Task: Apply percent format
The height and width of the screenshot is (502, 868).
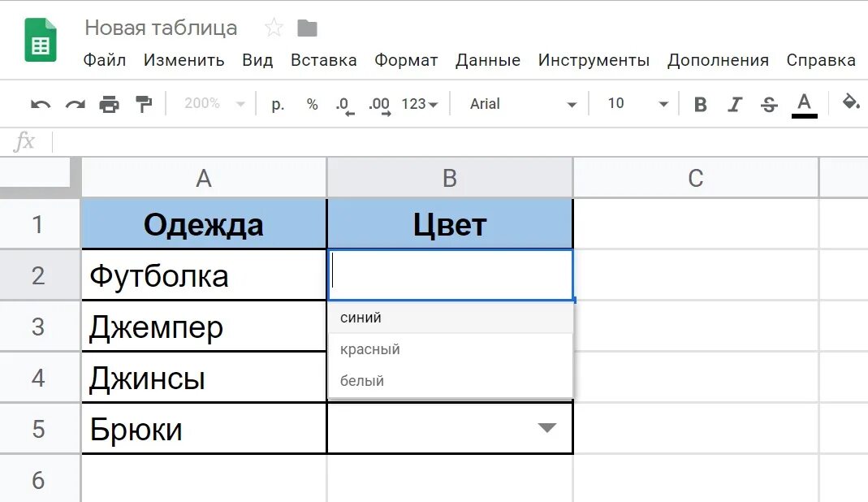Action: (x=313, y=104)
